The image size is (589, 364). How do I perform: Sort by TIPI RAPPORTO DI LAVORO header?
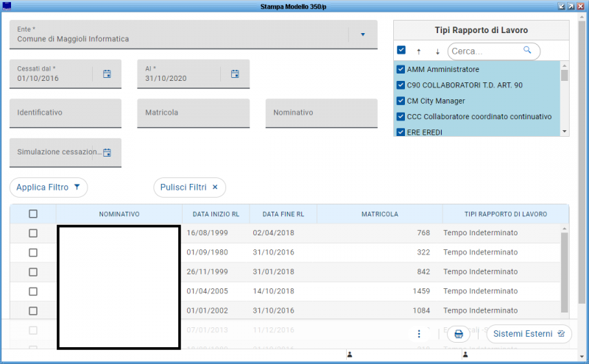[506, 214]
